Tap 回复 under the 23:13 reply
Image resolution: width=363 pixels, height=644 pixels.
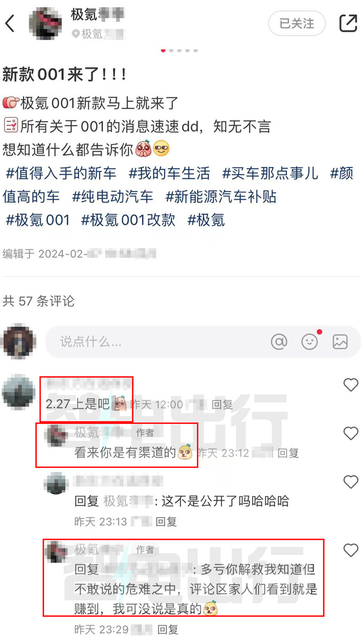pyautogui.click(x=166, y=521)
